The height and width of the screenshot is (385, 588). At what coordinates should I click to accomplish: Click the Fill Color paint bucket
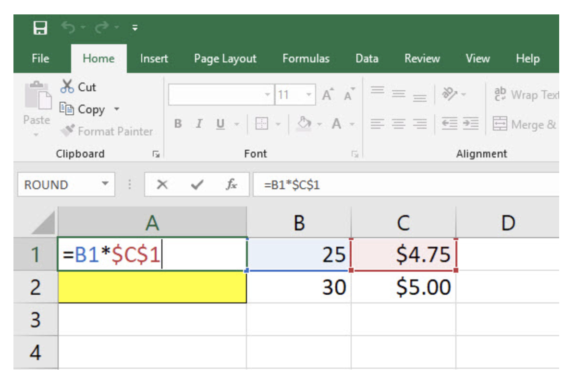(x=304, y=124)
